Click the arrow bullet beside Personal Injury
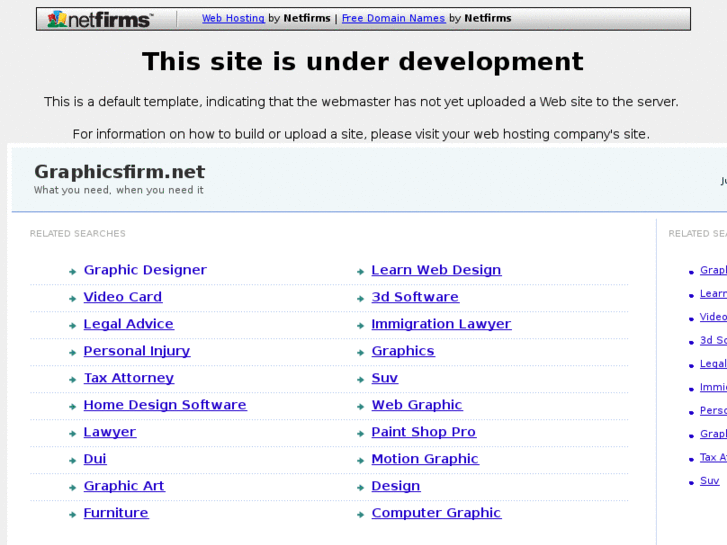Viewport: 727px width, 545px height. [72, 353]
